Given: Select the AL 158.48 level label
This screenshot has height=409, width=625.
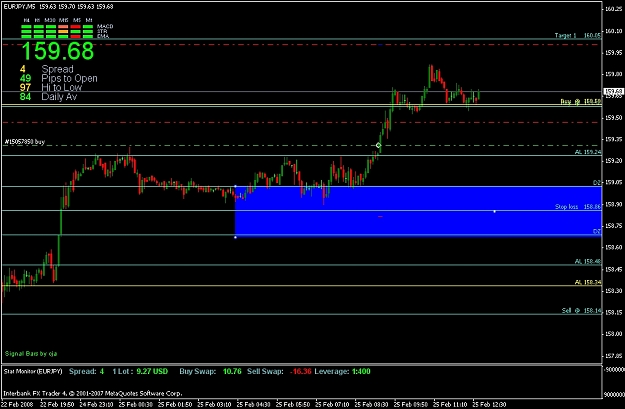Looking at the screenshot, I should tap(588, 262).
